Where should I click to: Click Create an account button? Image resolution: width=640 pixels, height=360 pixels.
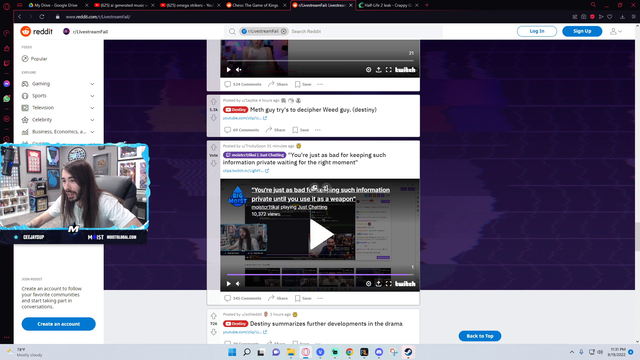coord(58,324)
